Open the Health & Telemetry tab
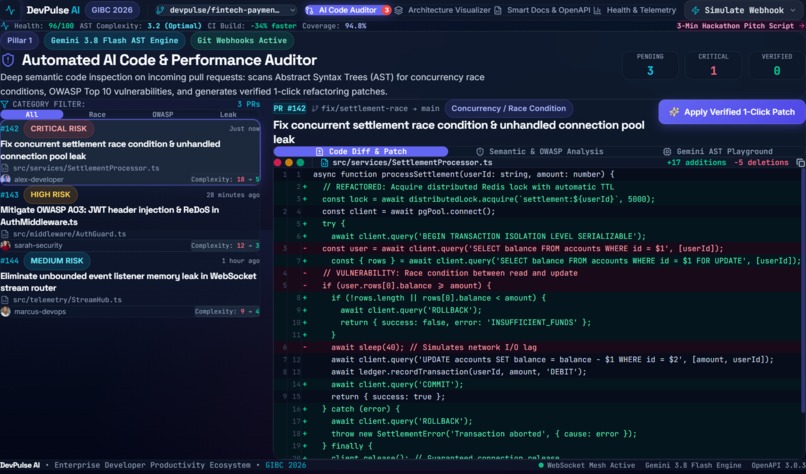Screen dimensions: 806x474 pos(634,10)
